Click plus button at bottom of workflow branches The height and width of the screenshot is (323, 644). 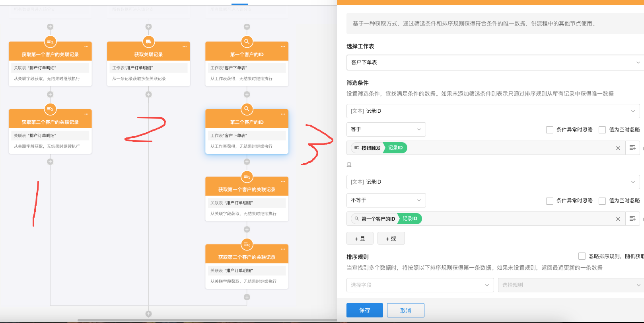point(148,314)
